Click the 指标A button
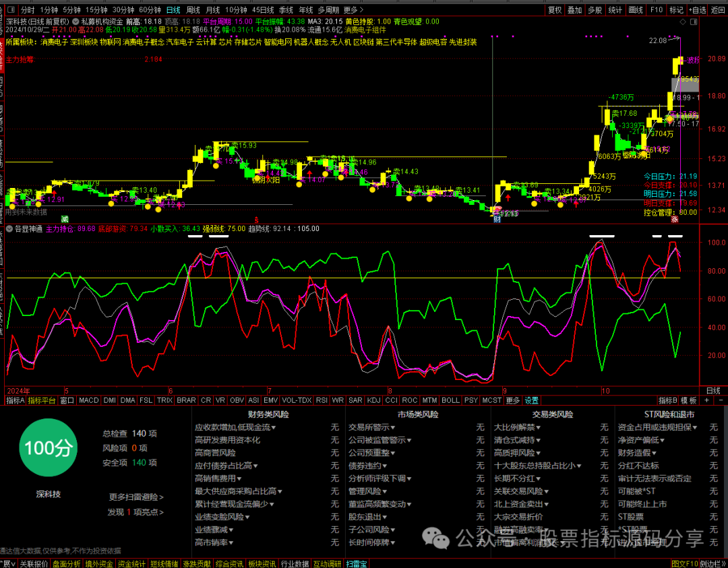 coord(16,400)
